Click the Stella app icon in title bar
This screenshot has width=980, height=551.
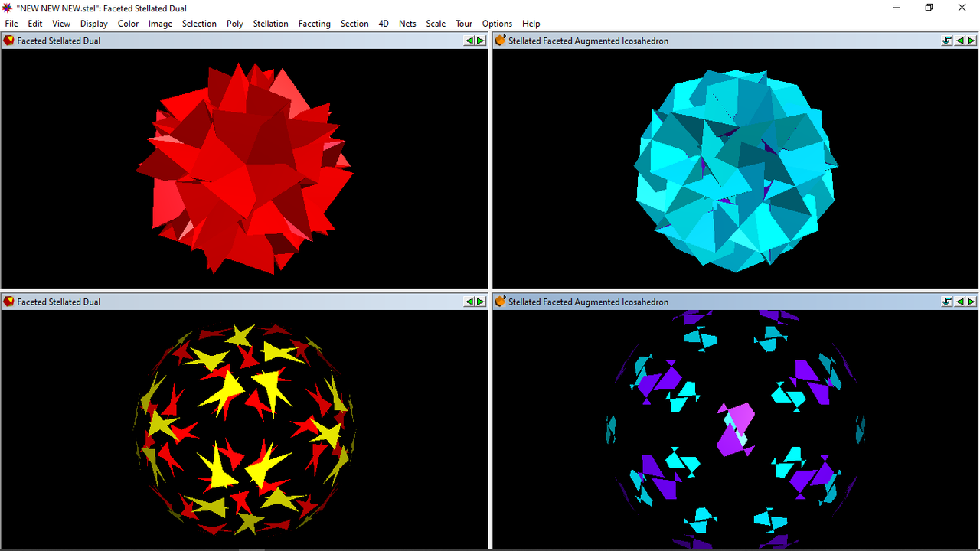point(8,8)
